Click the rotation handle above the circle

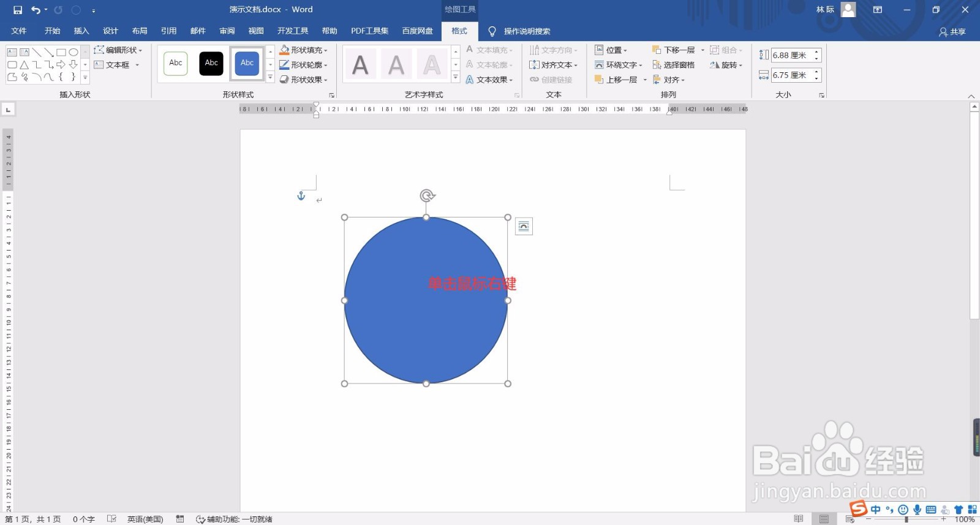click(x=427, y=195)
